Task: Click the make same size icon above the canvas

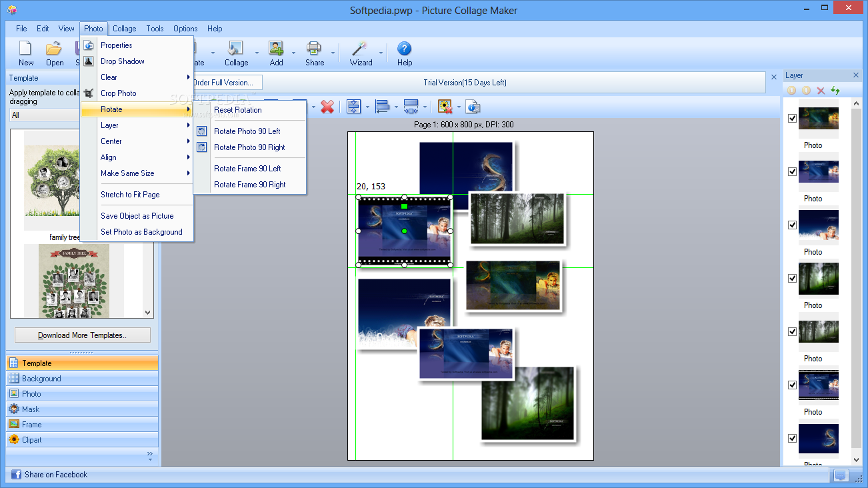Action: [x=411, y=107]
